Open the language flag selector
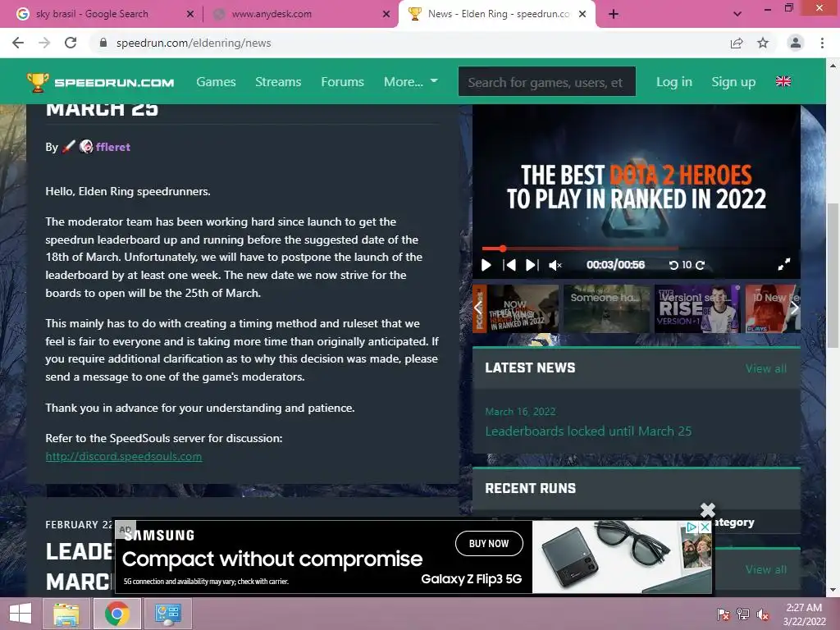The height and width of the screenshot is (630, 840). 783,81
